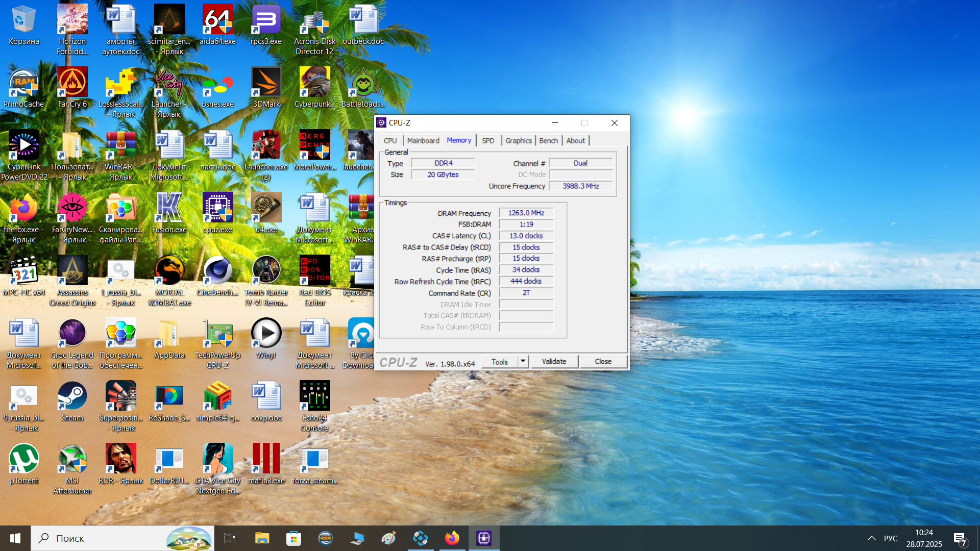Viewport: 980px width, 551px height.
Task: Switch input language from РУС
Action: tap(890, 538)
